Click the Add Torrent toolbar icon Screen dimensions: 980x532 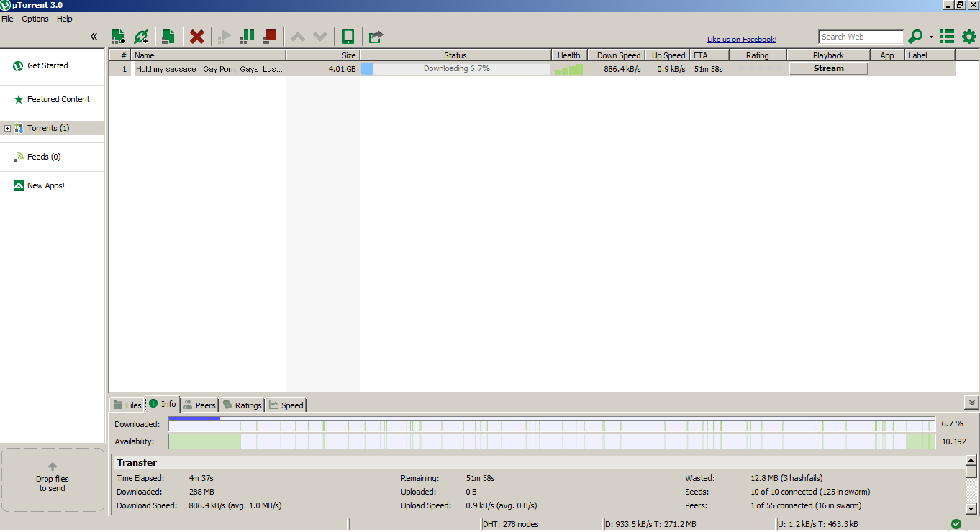pos(118,37)
